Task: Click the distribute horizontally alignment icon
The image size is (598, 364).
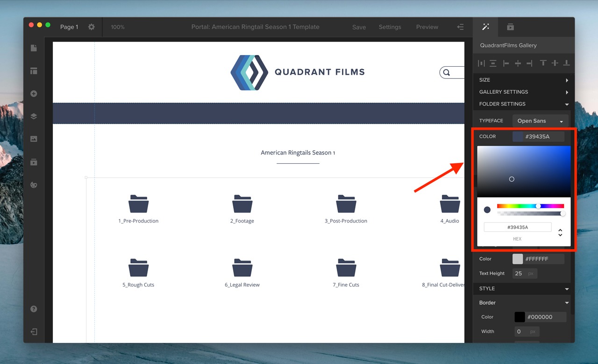Action: 481,63
